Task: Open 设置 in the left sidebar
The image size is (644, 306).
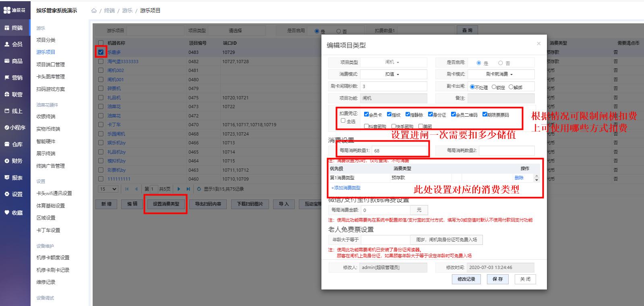Action: pyautogui.click(x=15, y=194)
